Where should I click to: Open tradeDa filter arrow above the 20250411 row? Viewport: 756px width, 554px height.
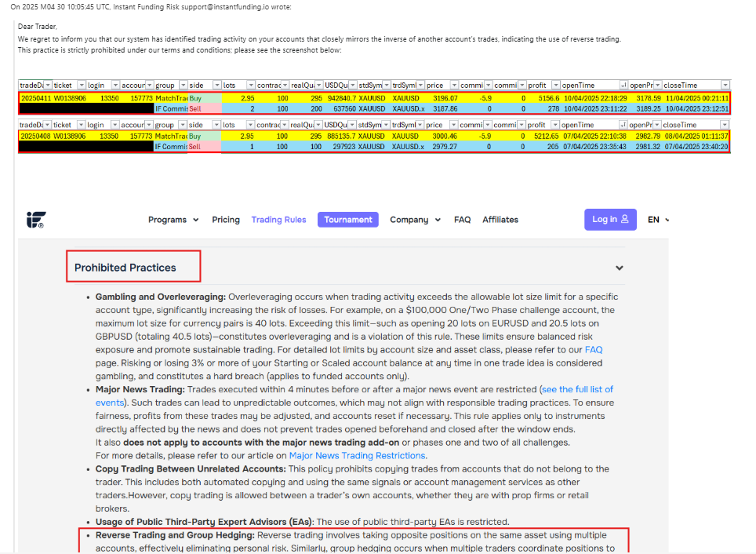click(x=48, y=85)
